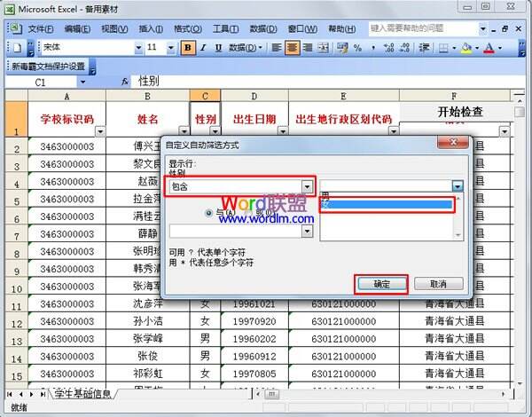This screenshot has height=417, width=532.
Task: Click 开始检查 button
Action: (x=459, y=112)
